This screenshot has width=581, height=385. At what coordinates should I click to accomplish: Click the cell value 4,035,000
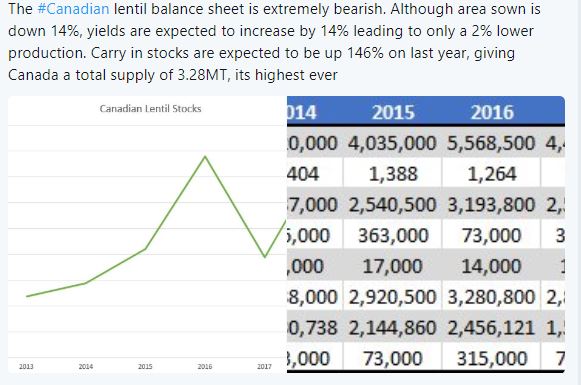tap(392, 143)
